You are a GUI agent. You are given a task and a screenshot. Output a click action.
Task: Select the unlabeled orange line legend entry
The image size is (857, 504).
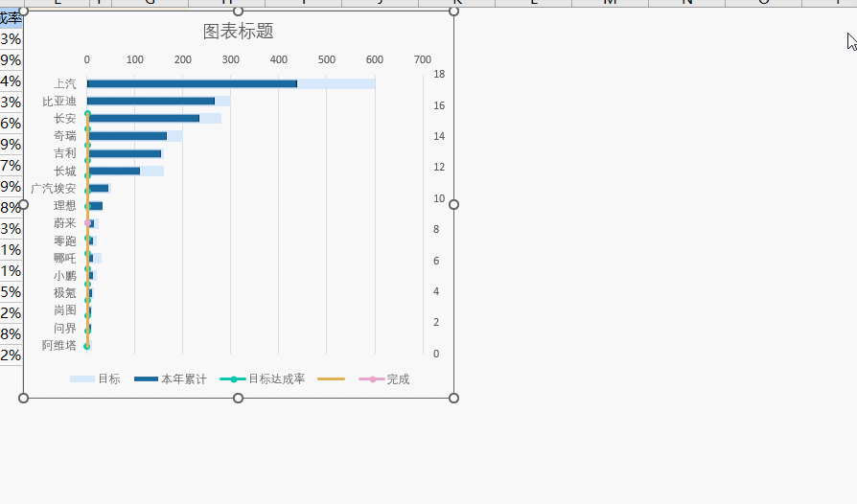332,378
